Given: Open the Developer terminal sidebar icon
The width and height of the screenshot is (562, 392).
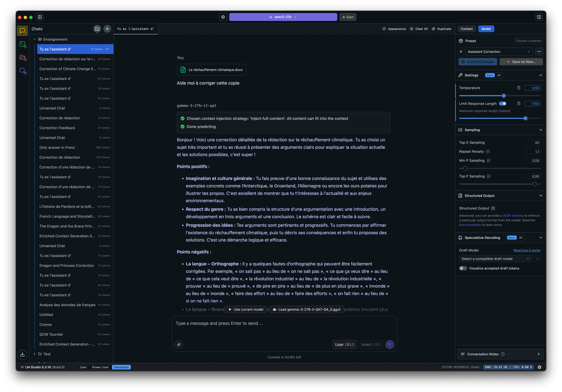Looking at the screenshot, I should point(22,44).
